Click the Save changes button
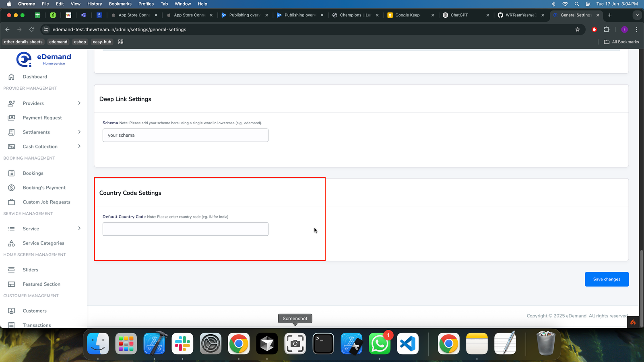The width and height of the screenshot is (644, 362). (607, 279)
